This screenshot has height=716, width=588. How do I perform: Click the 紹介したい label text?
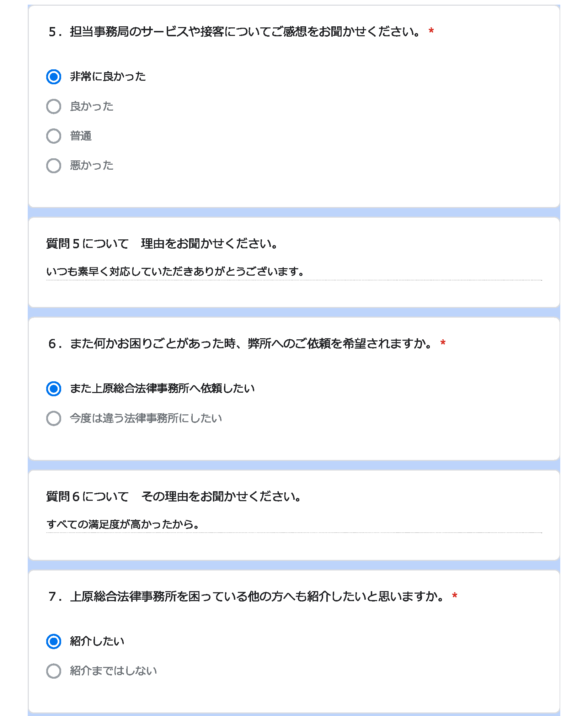(97, 641)
